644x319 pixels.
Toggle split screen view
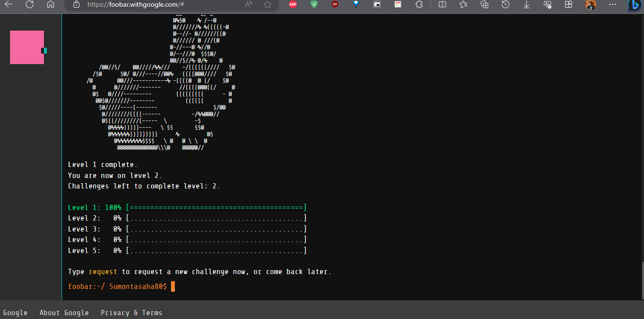(442, 4)
